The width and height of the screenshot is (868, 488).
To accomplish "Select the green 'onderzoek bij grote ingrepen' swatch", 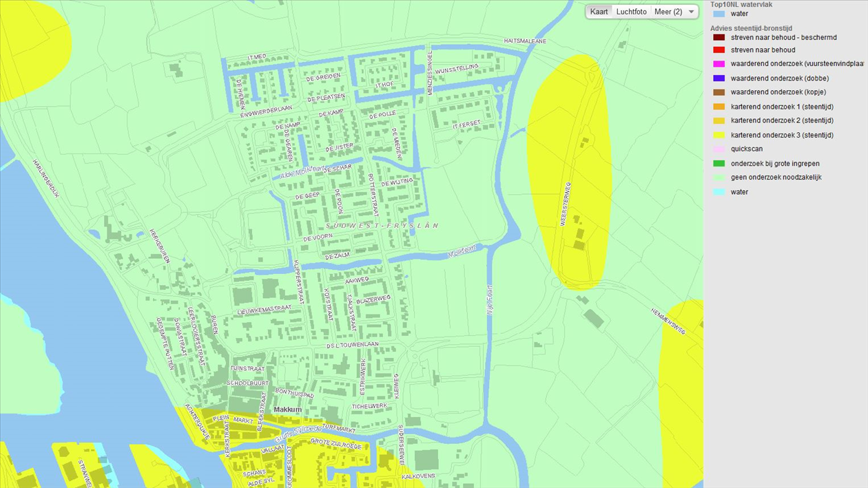I will pyautogui.click(x=719, y=164).
